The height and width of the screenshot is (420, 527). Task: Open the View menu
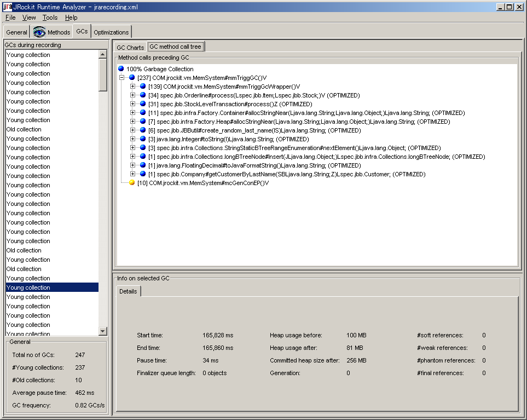pyautogui.click(x=29, y=18)
